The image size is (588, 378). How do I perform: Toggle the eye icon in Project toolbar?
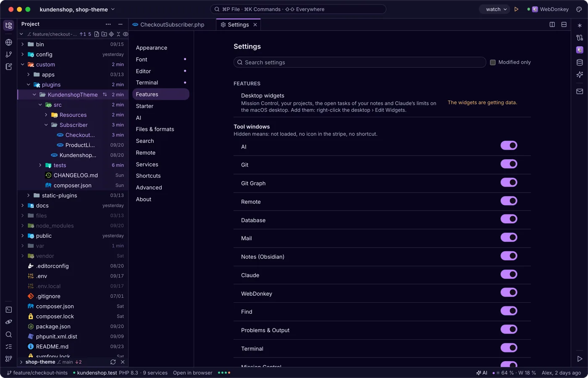[126, 34]
